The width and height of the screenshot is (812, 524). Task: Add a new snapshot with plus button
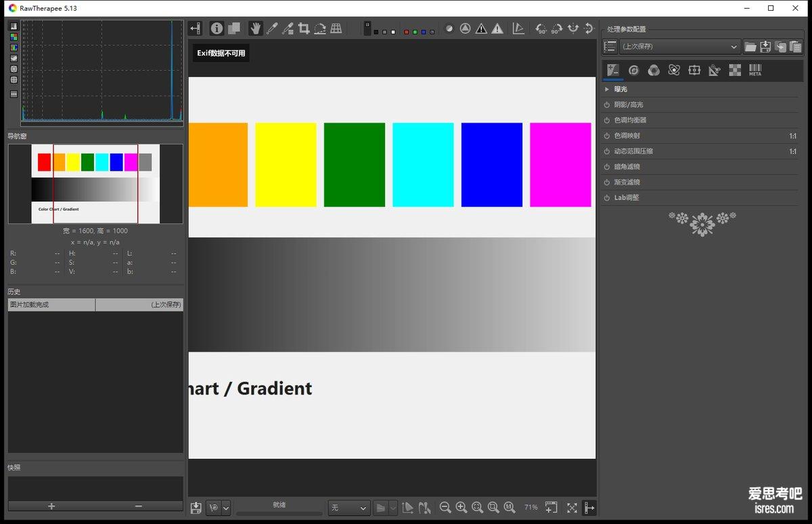point(51,506)
